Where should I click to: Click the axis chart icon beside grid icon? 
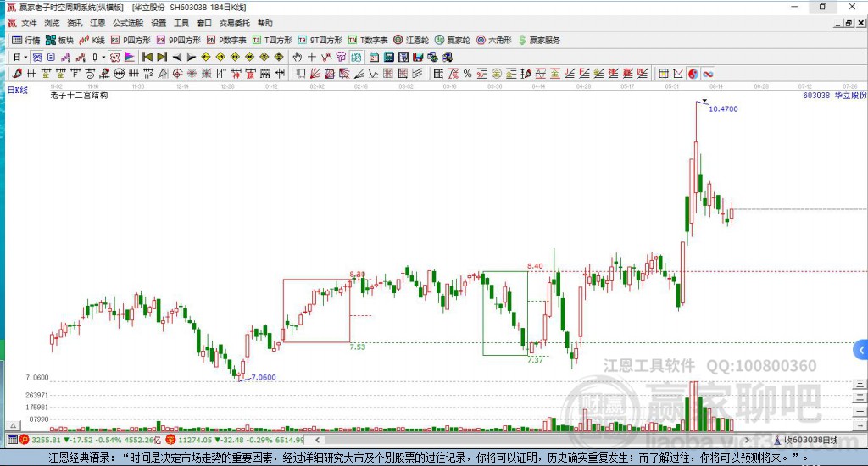[678, 74]
